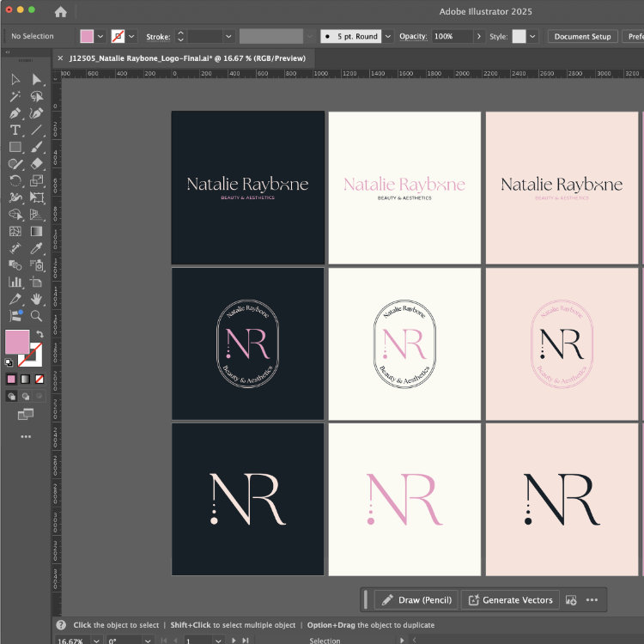Open the Opacity dropdown arrow
Image resolution: width=644 pixels, height=644 pixels.
click(479, 37)
